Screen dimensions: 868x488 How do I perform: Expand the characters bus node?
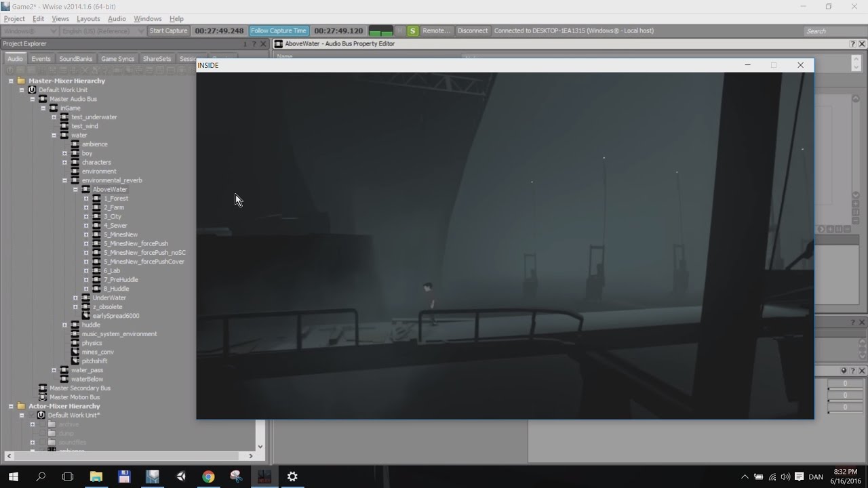[x=65, y=162]
